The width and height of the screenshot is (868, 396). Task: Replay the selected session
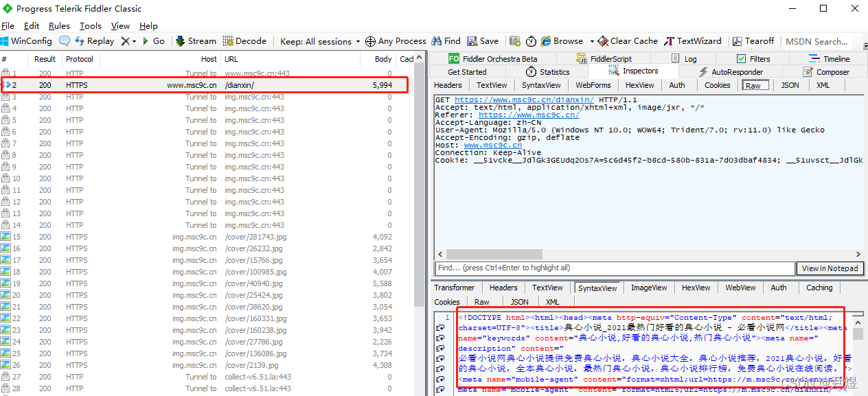pyautogui.click(x=95, y=41)
